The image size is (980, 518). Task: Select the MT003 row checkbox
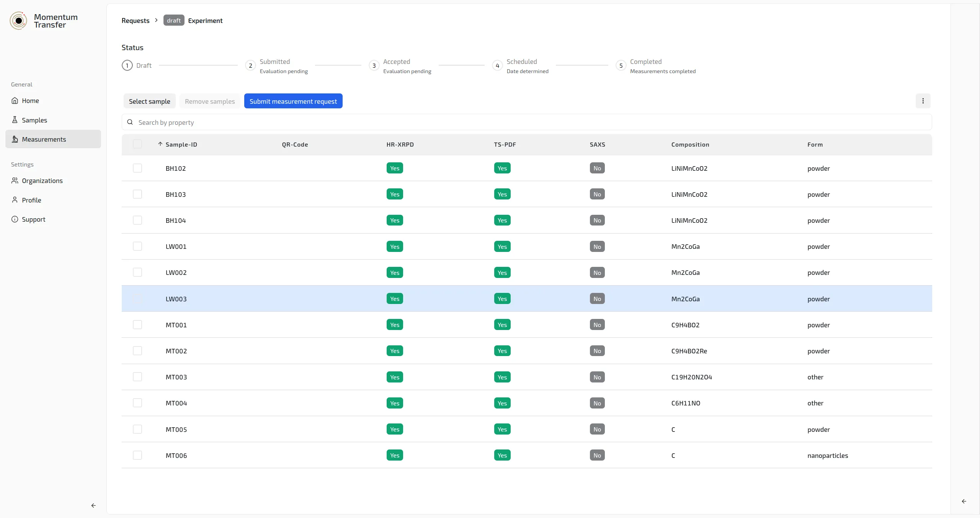(137, 377)
